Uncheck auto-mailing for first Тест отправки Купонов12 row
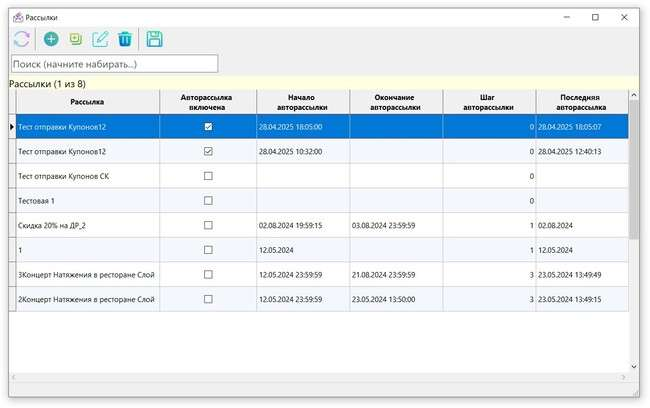This screenshot has width=650, height=408. click(208, 127)
